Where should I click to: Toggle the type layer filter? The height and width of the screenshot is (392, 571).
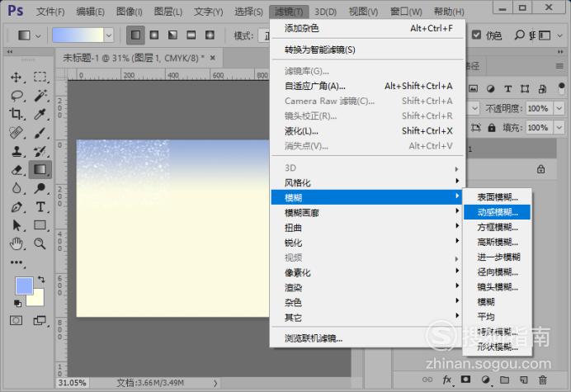coord(507,88)
